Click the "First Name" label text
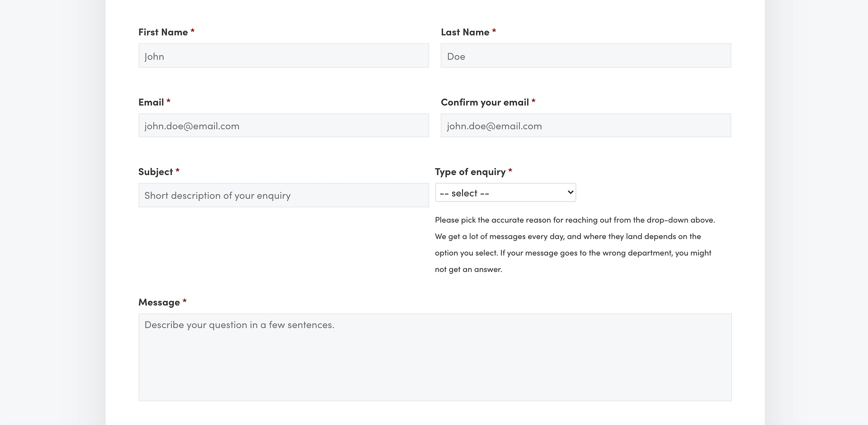Viewport: 868px width, 425px height. point(163,32)
